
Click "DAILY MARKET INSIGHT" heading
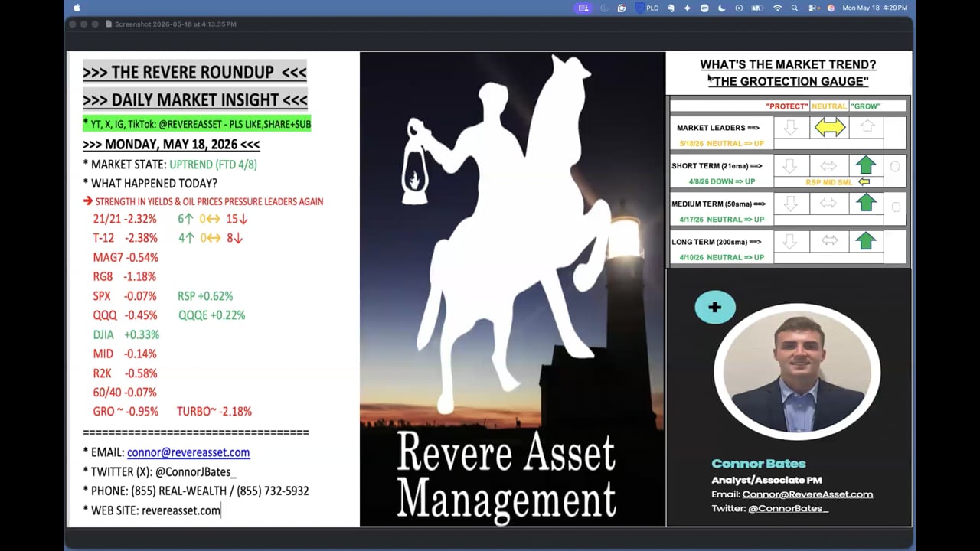195,99
